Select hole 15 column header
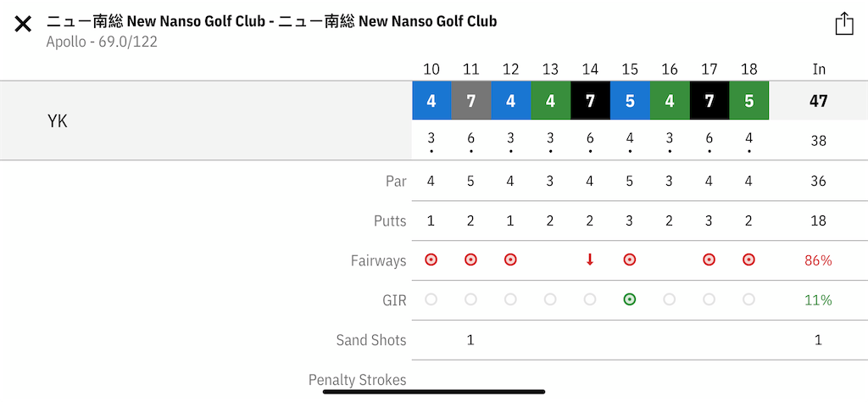Screen dimensions: 868x402 630,70
